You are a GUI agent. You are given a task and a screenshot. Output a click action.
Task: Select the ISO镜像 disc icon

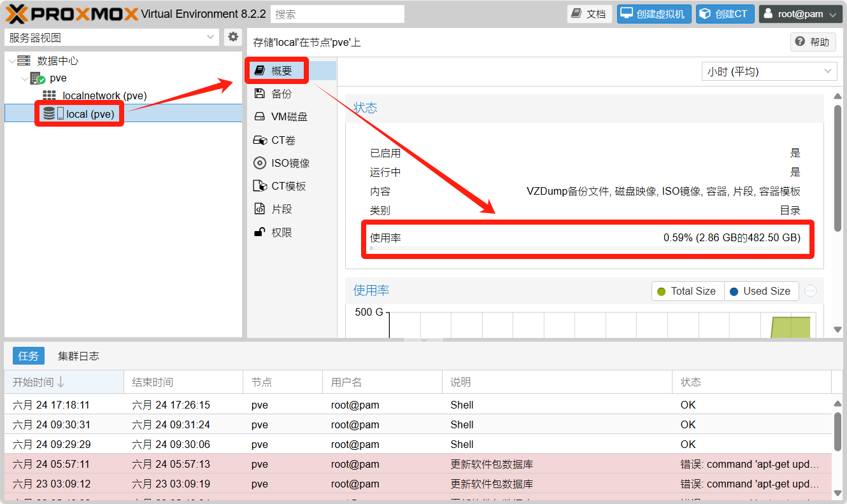(260, 163)
